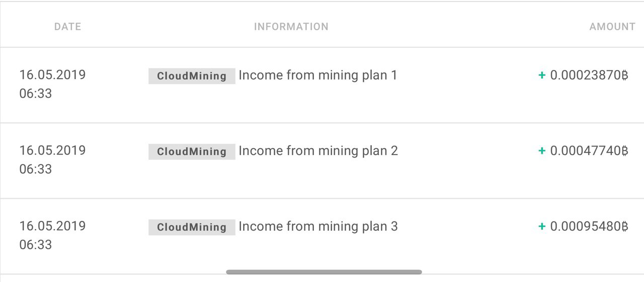Click the DATE column header

67,27
